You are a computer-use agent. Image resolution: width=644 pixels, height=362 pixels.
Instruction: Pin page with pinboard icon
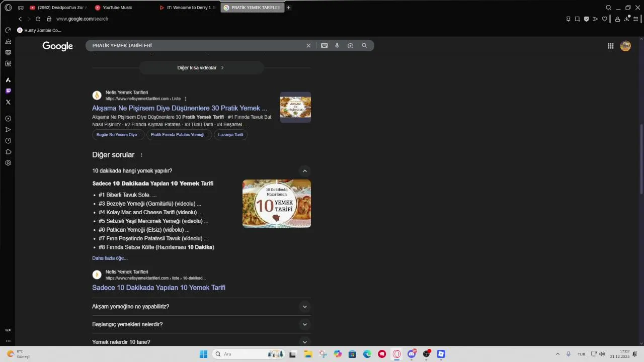(x=568, y=19)
